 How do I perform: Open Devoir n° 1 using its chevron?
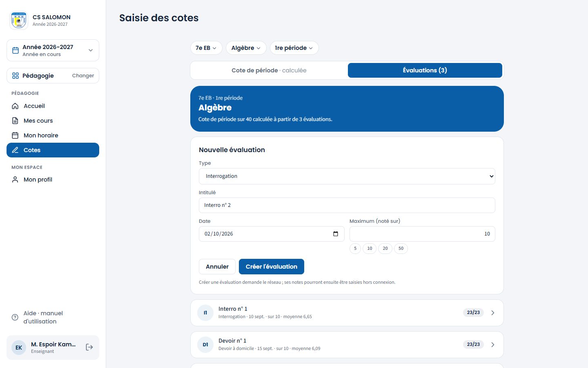pos(493,345)
